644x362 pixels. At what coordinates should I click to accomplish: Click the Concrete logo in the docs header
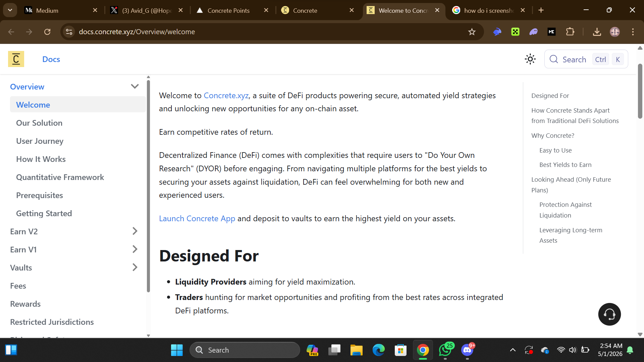[x=16, y=59]
